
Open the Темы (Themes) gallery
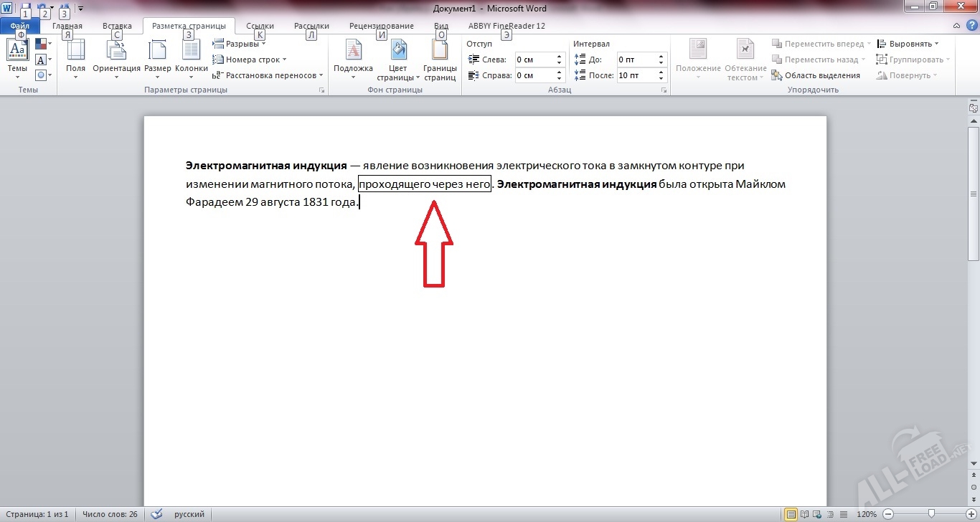(x=17, y=59)
